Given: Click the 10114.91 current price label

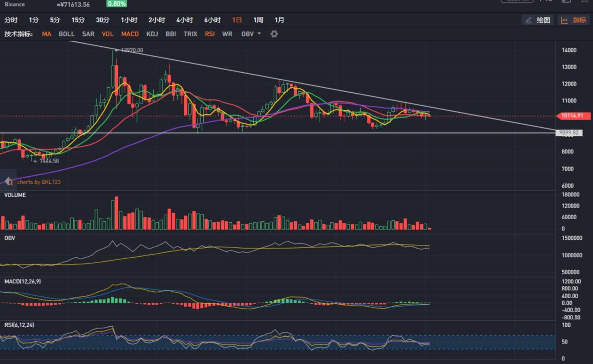Looking at the screenshot, I should (x=572, y=116).
